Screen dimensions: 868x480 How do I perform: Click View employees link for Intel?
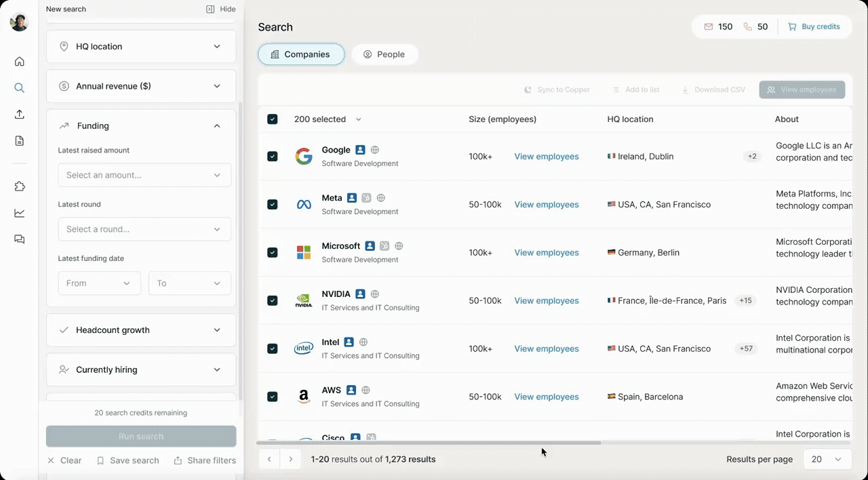pos(546,348)
